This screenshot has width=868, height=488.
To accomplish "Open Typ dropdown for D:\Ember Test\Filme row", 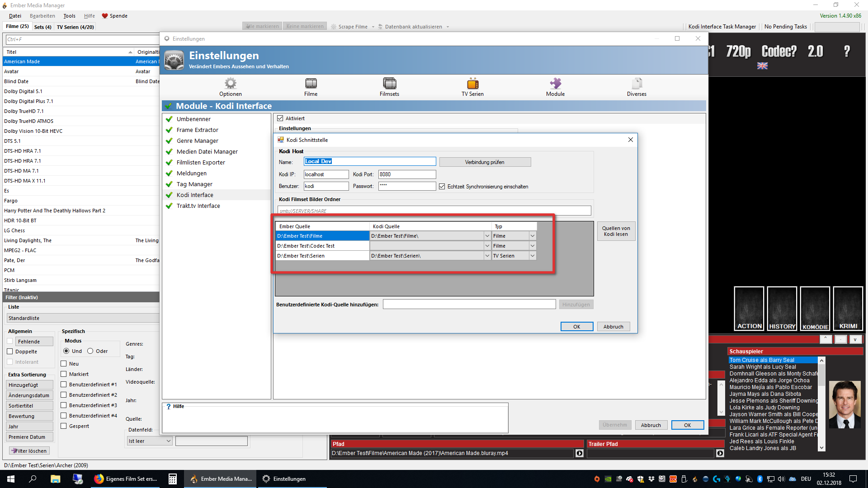I will click(x=533, y=236).
